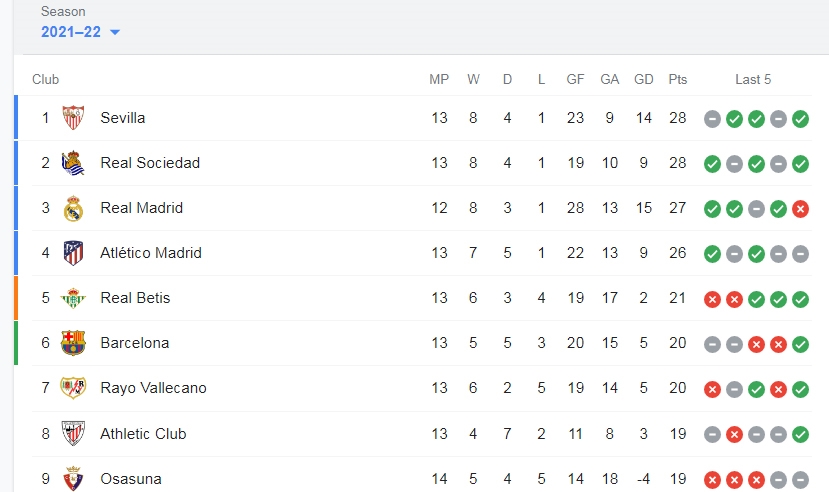
Task: Click the Rayo Vallecano crest icon
Action: (x=73, y=388)
